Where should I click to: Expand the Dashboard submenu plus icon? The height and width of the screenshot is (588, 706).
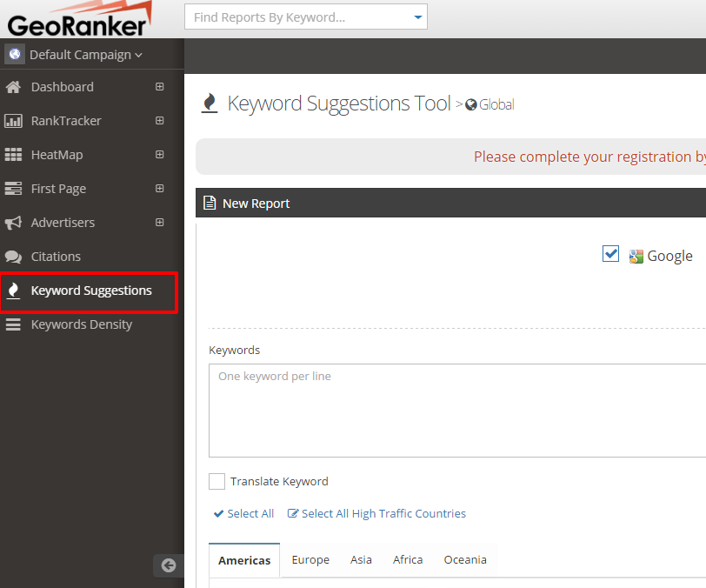pyautogui.click(x=159, y=86)
